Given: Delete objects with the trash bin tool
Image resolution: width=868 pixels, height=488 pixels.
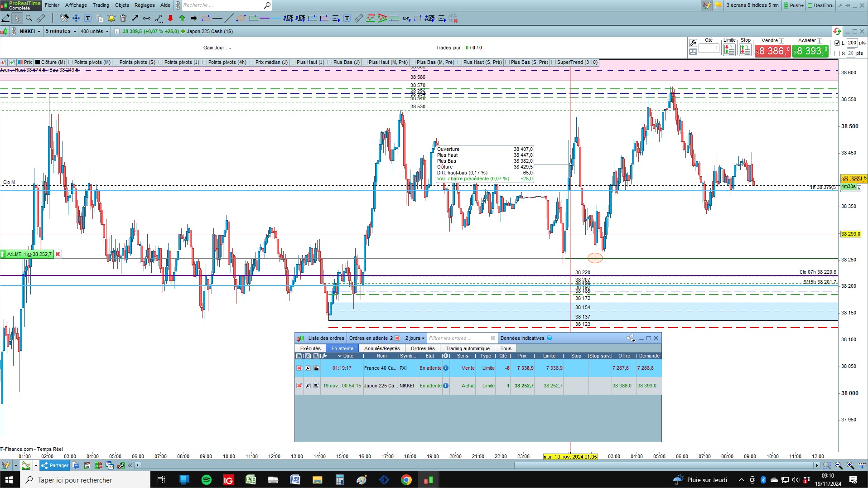Looking at the screenshot, I should (123, 19).
